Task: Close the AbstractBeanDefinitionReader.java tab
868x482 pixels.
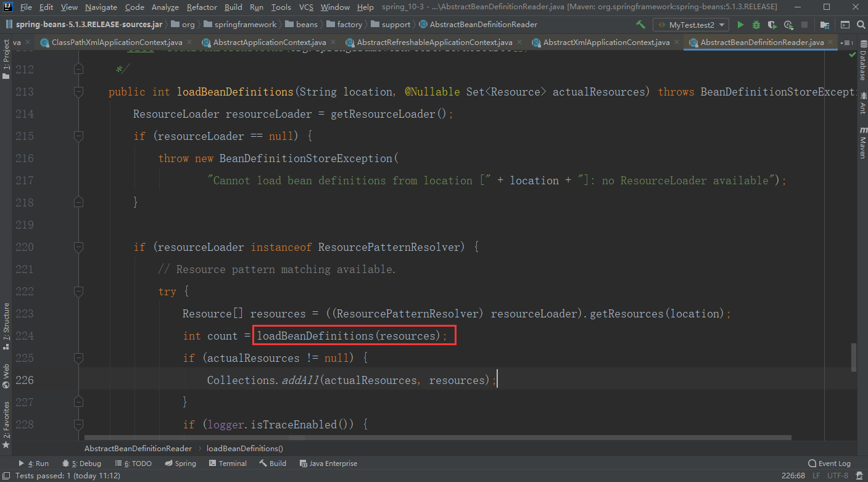Action: pyautogui.click(x=831, y=43)
